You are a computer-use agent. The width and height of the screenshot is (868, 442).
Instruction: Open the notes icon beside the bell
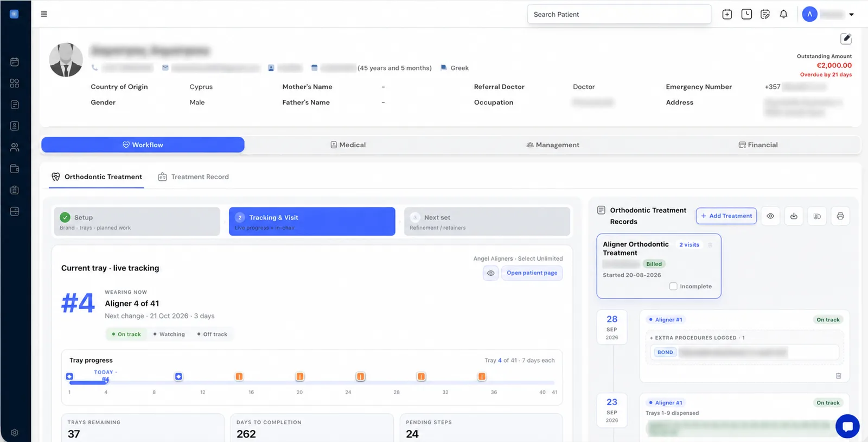click(x=765, y=15)
